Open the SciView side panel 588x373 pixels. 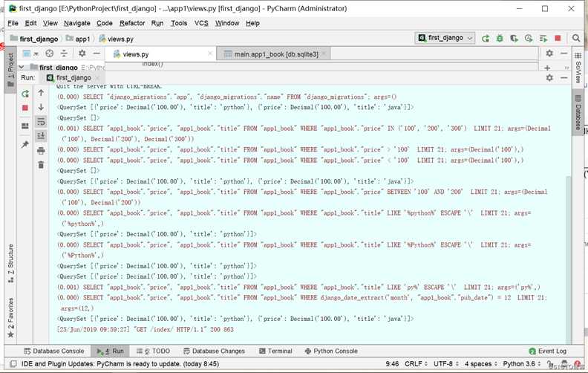click(578, 68)
